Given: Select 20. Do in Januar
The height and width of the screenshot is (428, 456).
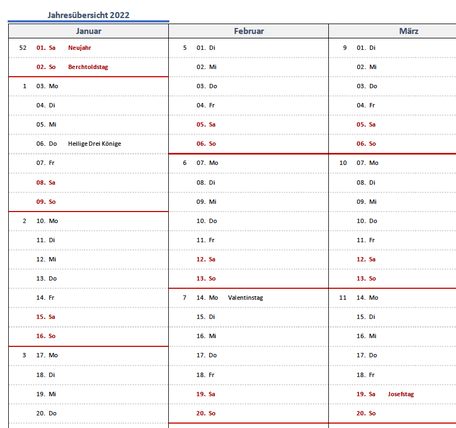Looking at the screenshot, I should (x=47, y=413).
